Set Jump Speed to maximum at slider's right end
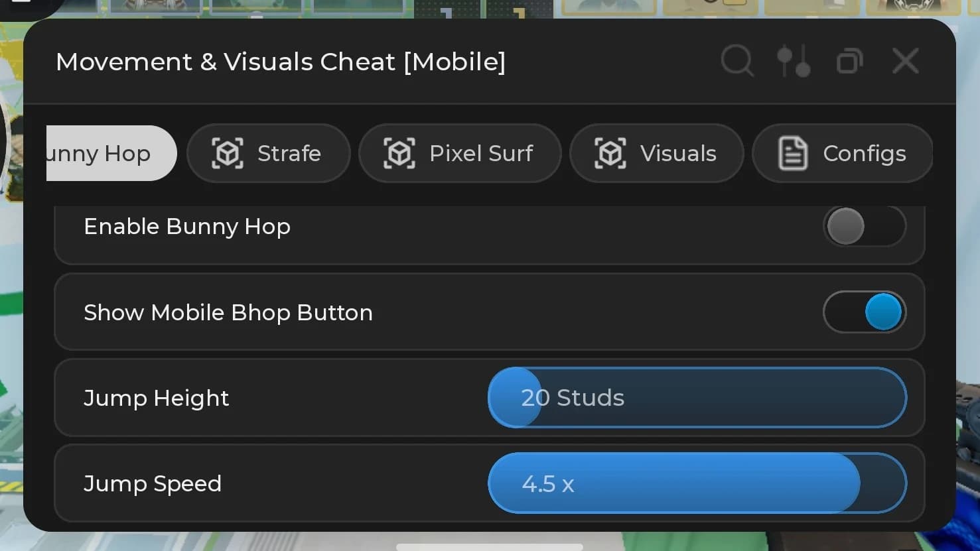Viewport: 980px width, 551px height. click(x=897, y=483)
